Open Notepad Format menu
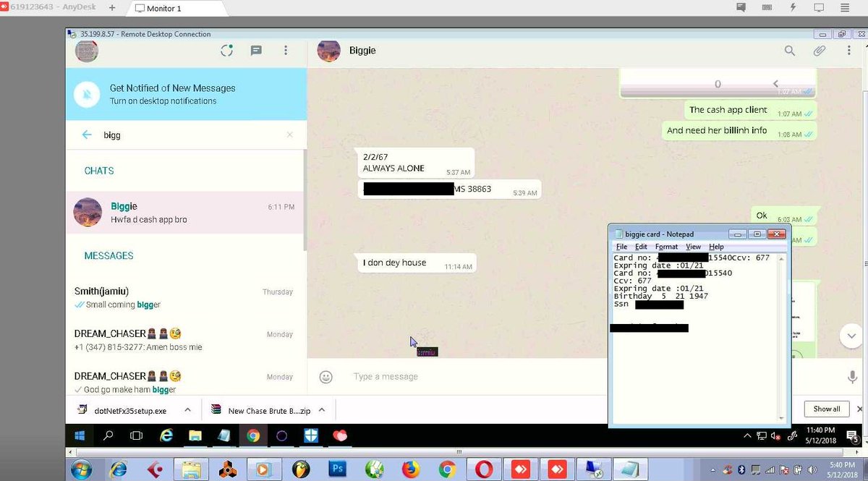This screenshot has width=868, height=481. coord(666,247)
